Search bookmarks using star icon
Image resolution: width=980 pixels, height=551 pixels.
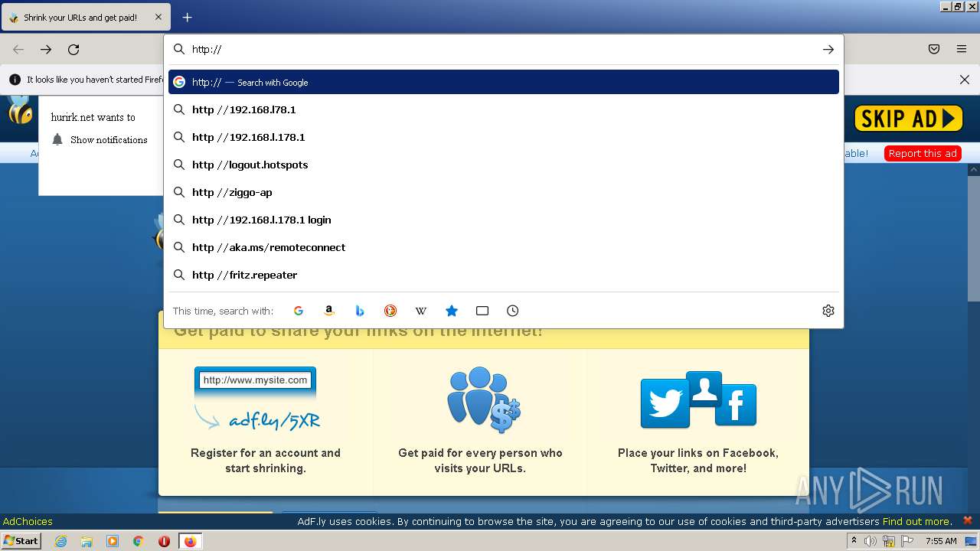coord(452,311)
